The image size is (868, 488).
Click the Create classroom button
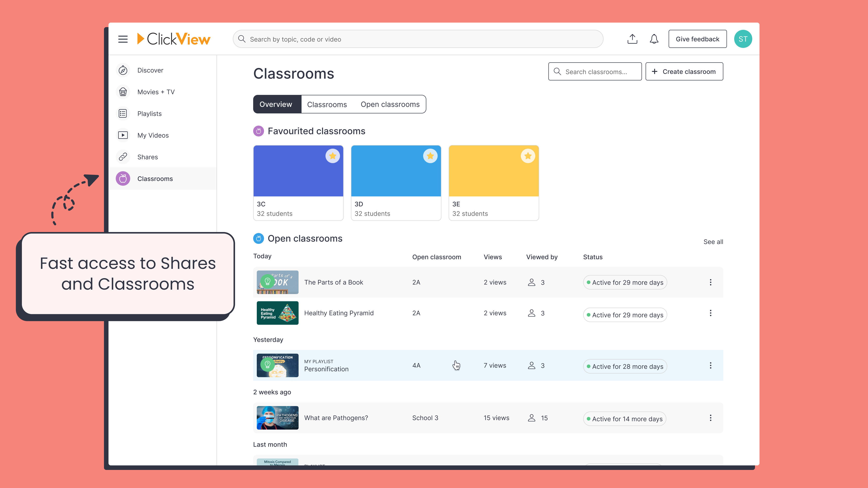pos(684,71)
